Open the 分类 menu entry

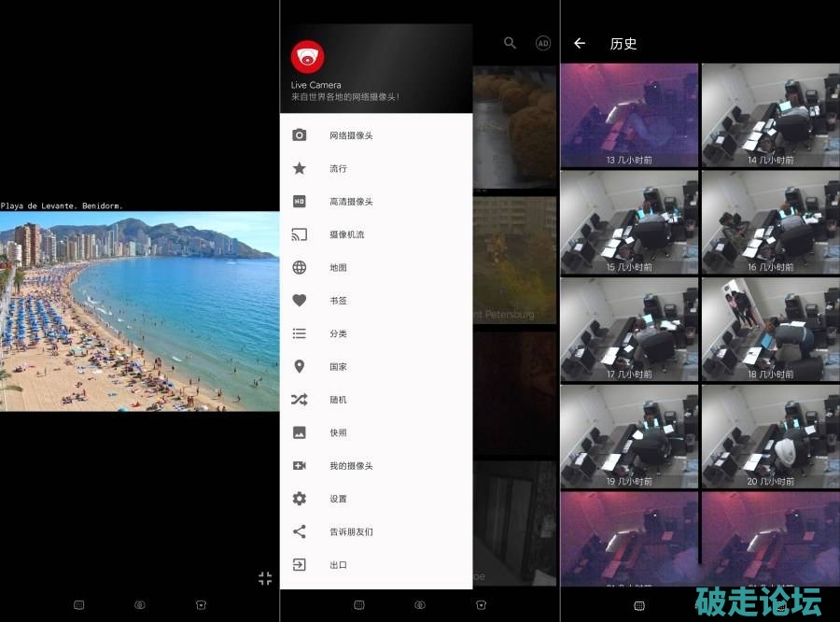pos(338,333)
